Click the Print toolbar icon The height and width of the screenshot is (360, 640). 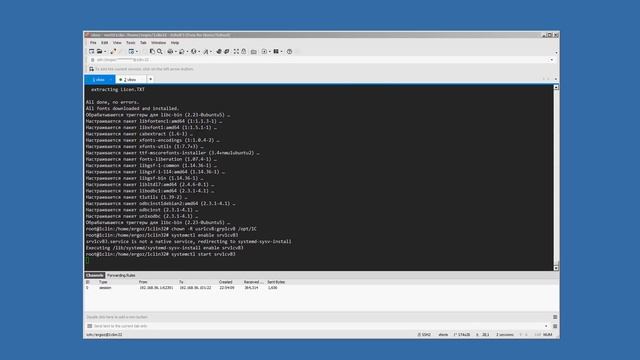[170, 51]
